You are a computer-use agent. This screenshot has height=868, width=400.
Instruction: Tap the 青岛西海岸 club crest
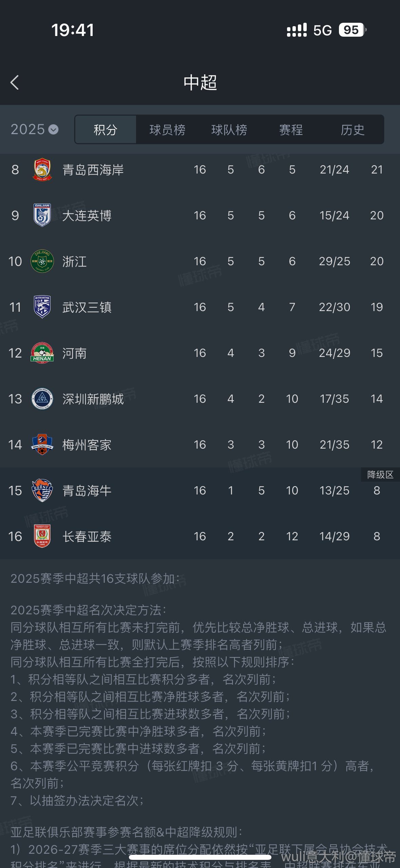[42, 169]
